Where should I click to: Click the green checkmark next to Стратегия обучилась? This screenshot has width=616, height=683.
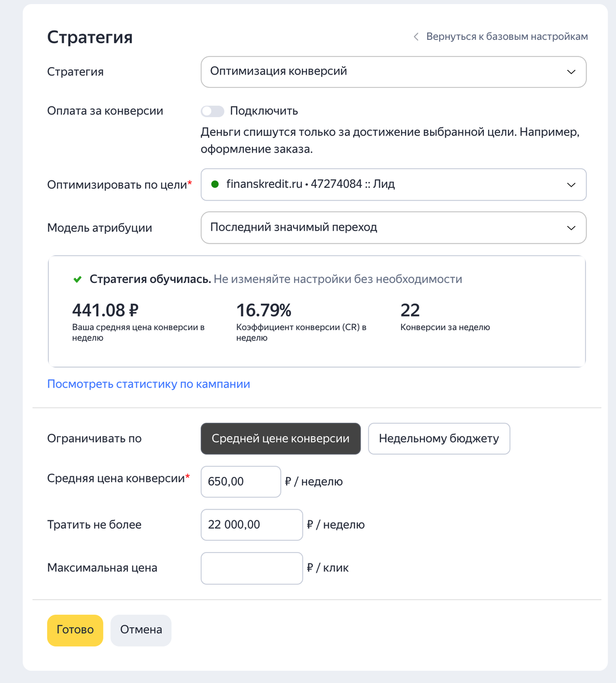(x=78, y=279)
